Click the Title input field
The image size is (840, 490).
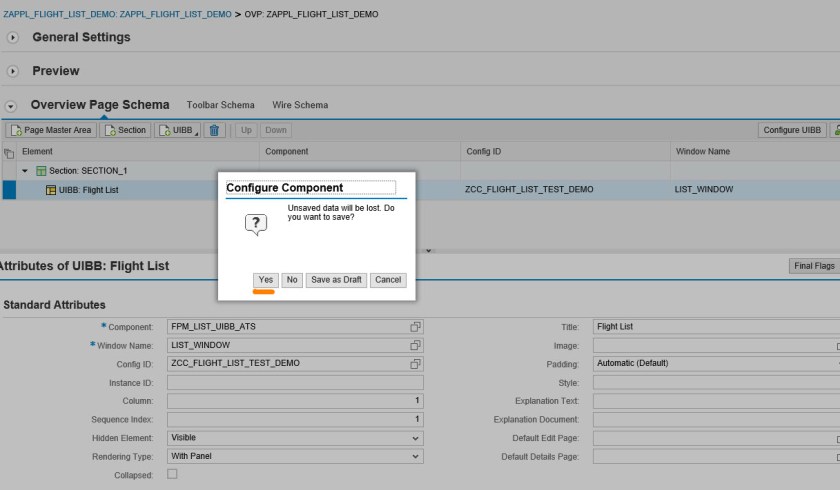coord(715,327)
